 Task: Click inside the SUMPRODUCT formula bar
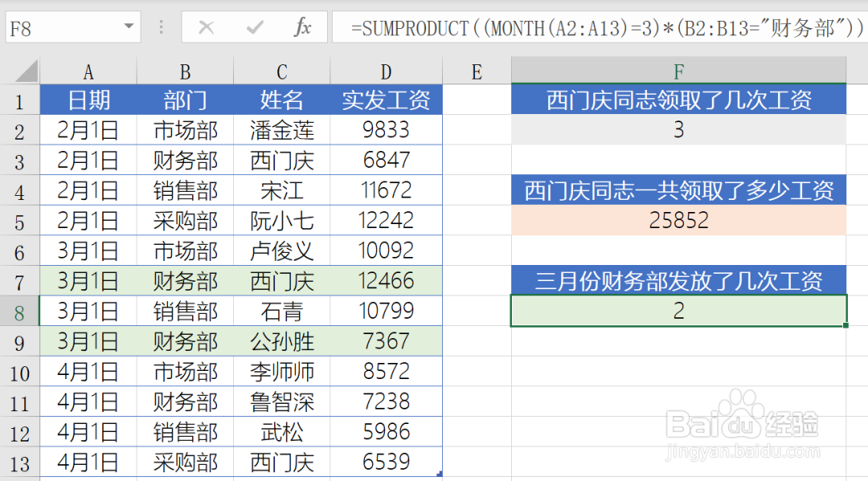point(600,27)
